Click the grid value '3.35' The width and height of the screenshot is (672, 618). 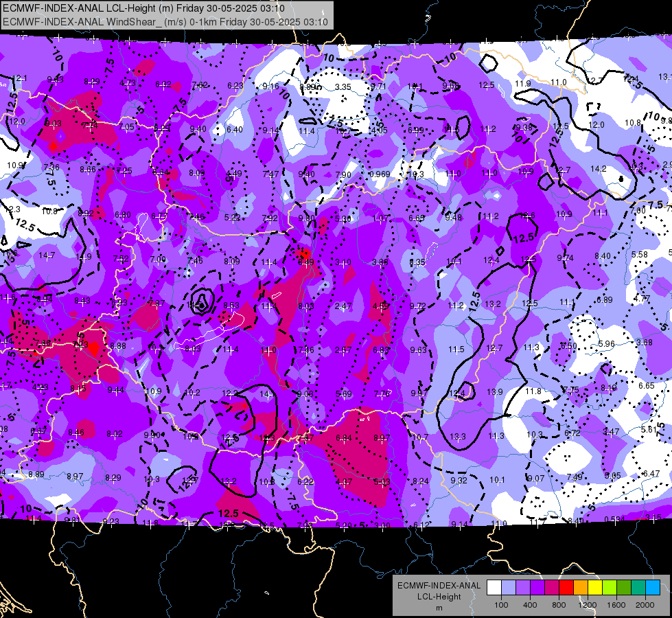[343, 87]
